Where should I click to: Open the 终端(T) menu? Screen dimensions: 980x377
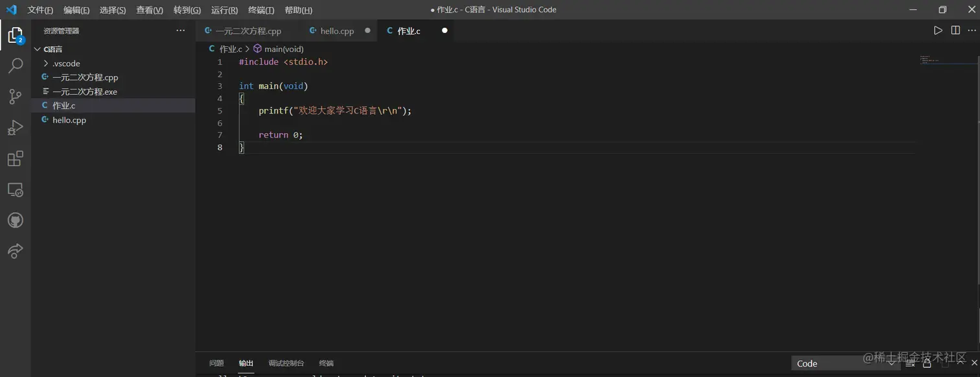coord(261,10)
